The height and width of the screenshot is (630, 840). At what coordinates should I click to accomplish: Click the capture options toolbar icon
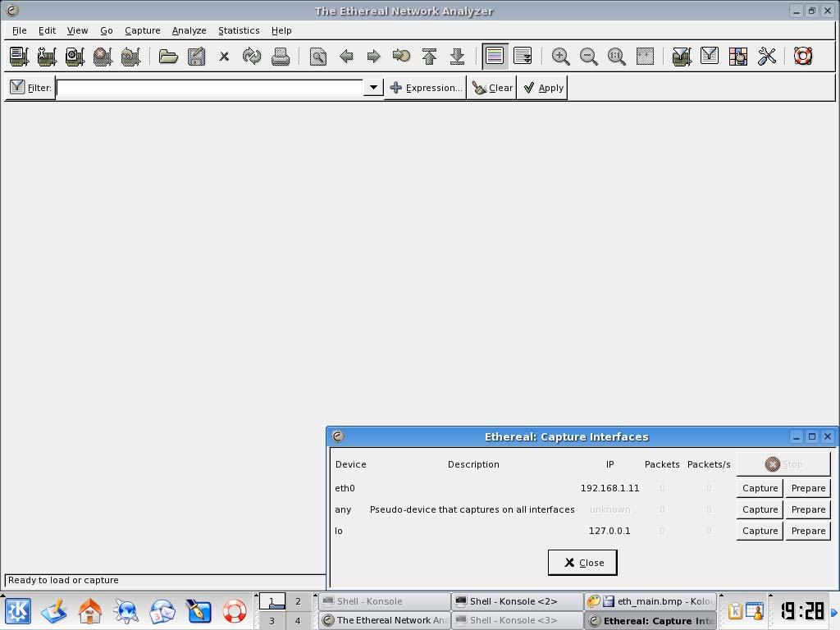[47, 57]
